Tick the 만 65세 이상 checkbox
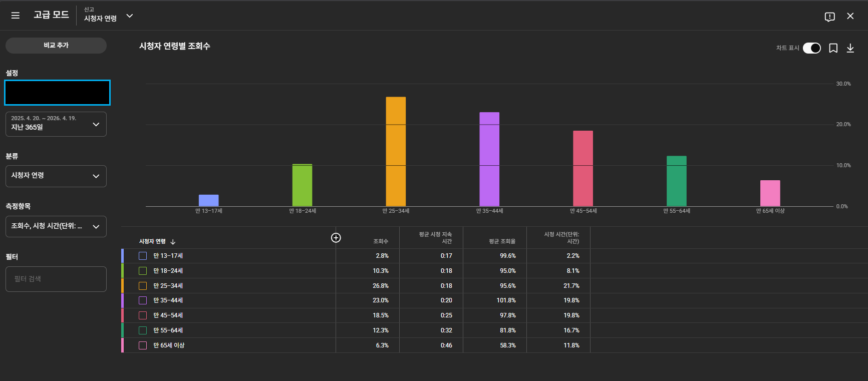 pos(143,345)
